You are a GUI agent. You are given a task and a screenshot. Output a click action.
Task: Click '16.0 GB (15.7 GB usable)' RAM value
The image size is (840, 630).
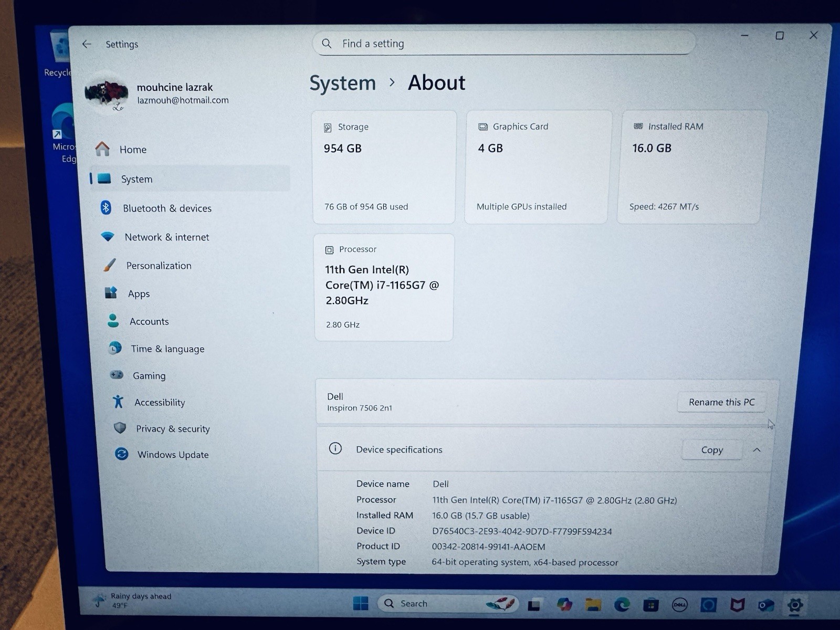481,516
